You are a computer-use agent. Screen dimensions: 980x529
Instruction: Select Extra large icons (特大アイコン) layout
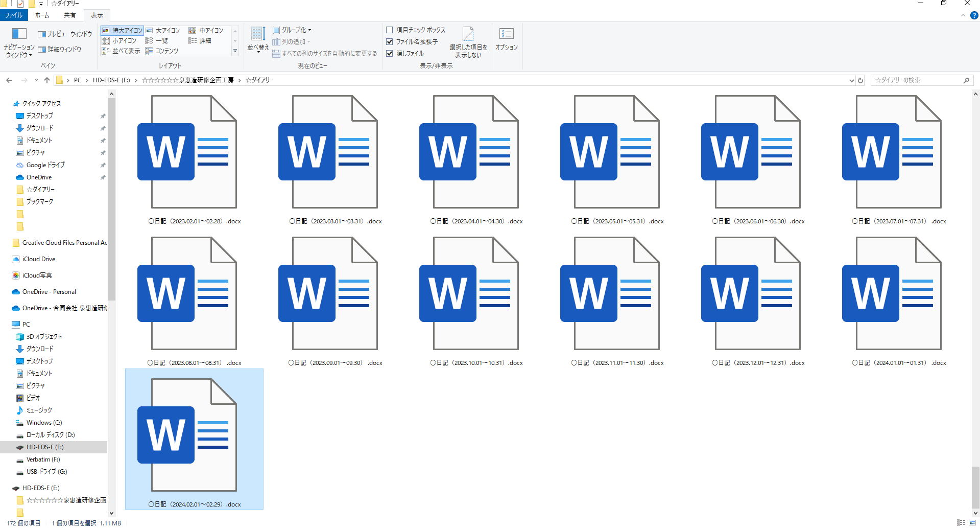(123, 31)
